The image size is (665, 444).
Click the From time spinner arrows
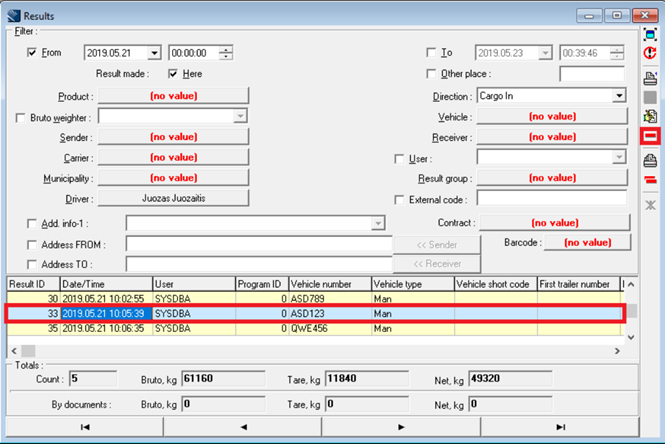pos(226,53)
